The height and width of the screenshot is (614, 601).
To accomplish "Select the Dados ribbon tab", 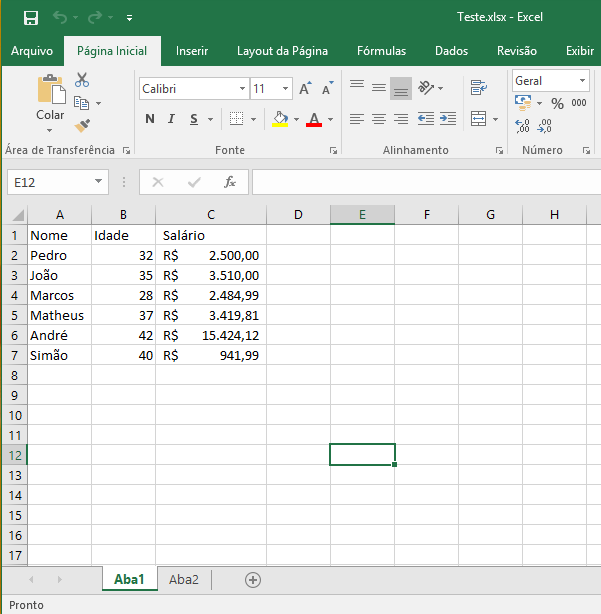I will [x=451, y=51].
